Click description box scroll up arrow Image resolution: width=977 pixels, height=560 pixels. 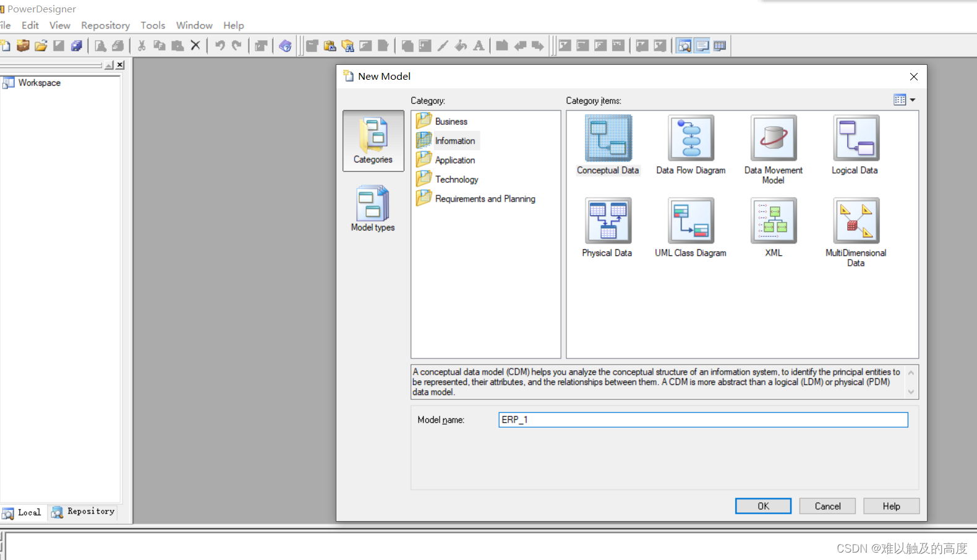point(911,373)
